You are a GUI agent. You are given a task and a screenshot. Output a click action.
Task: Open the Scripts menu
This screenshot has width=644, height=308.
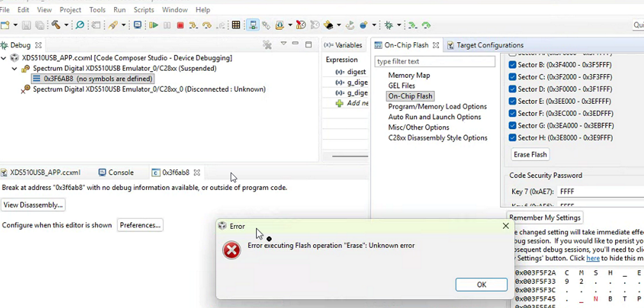pyautogui.click(x=144, y=9)
